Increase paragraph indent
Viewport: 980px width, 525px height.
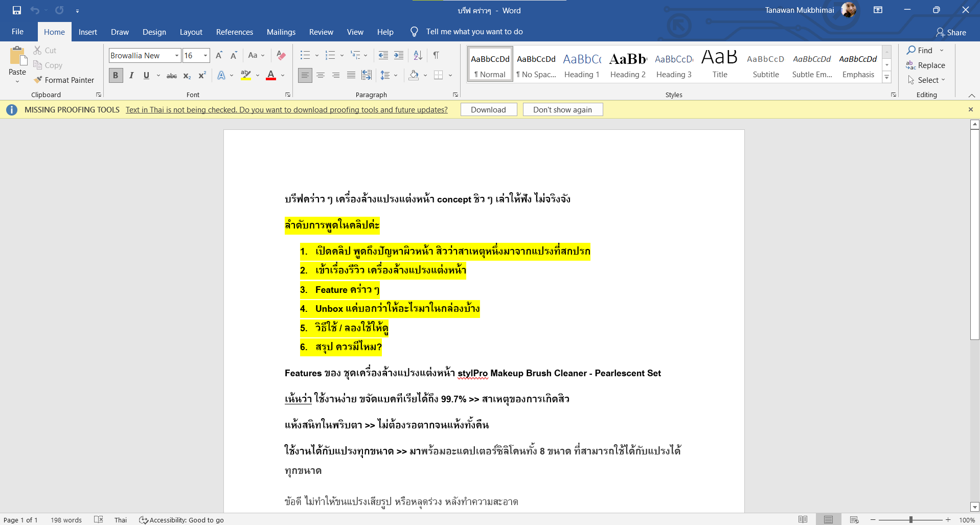[x=399, y=55]
